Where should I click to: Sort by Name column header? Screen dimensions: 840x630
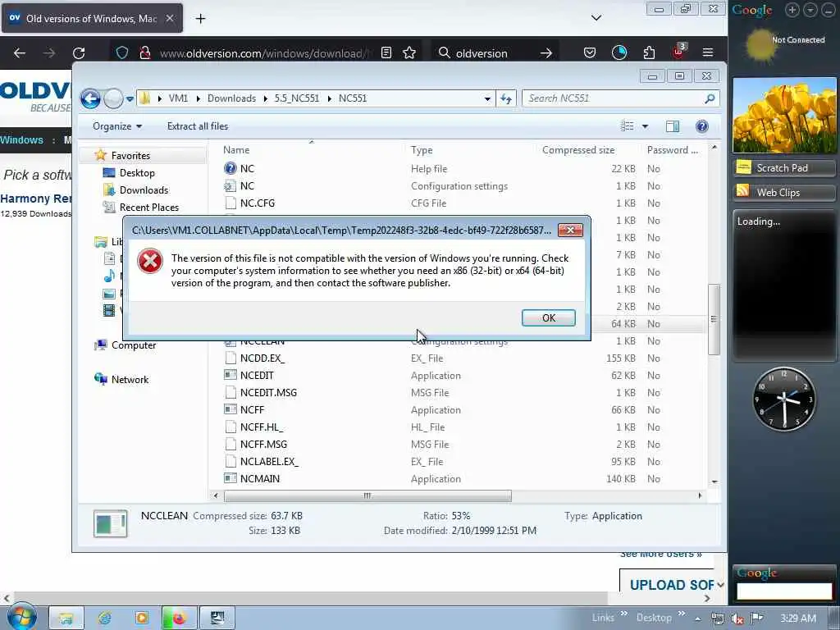(x=236, y=150)
